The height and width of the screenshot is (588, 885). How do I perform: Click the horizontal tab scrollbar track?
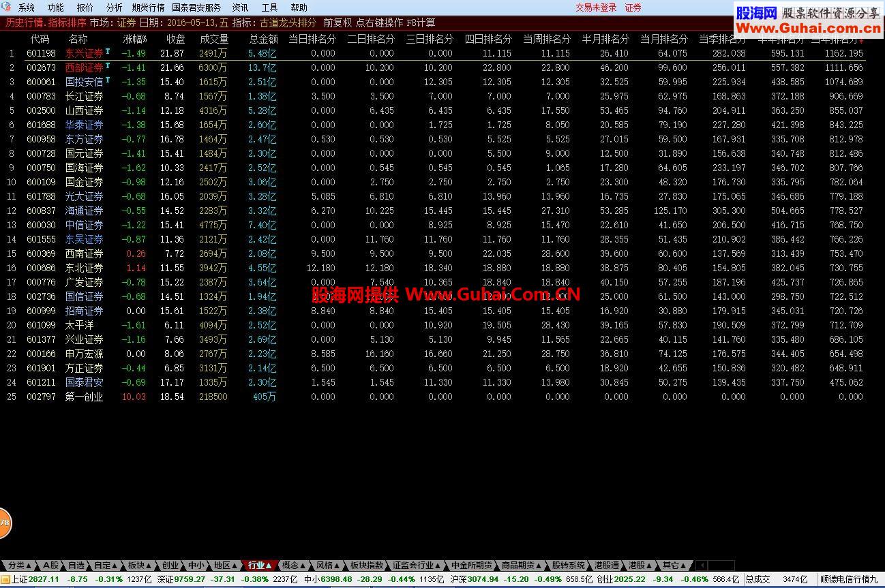[x=721, y=565]
